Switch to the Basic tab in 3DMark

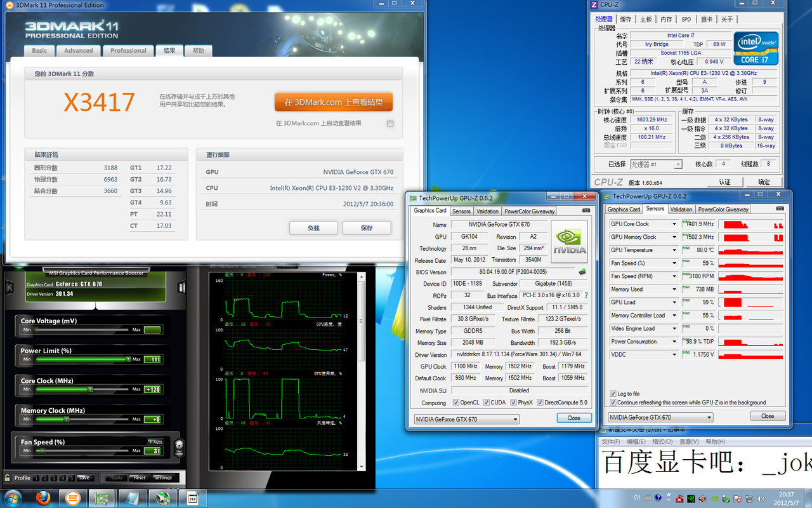click(x=39, y=51)
